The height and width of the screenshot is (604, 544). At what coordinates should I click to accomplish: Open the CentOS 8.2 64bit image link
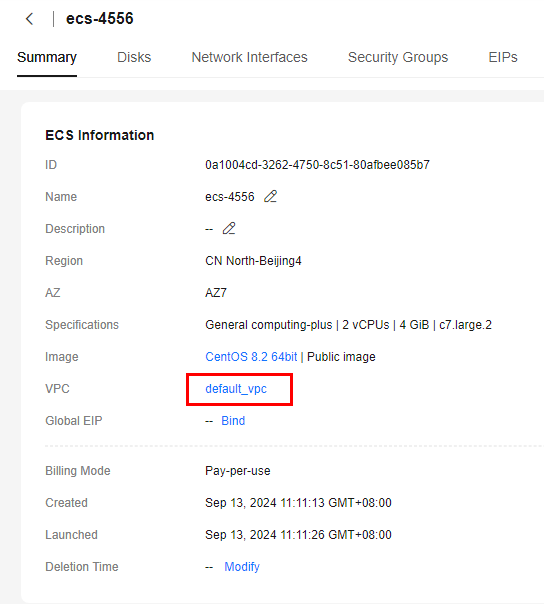pos(251,357)
